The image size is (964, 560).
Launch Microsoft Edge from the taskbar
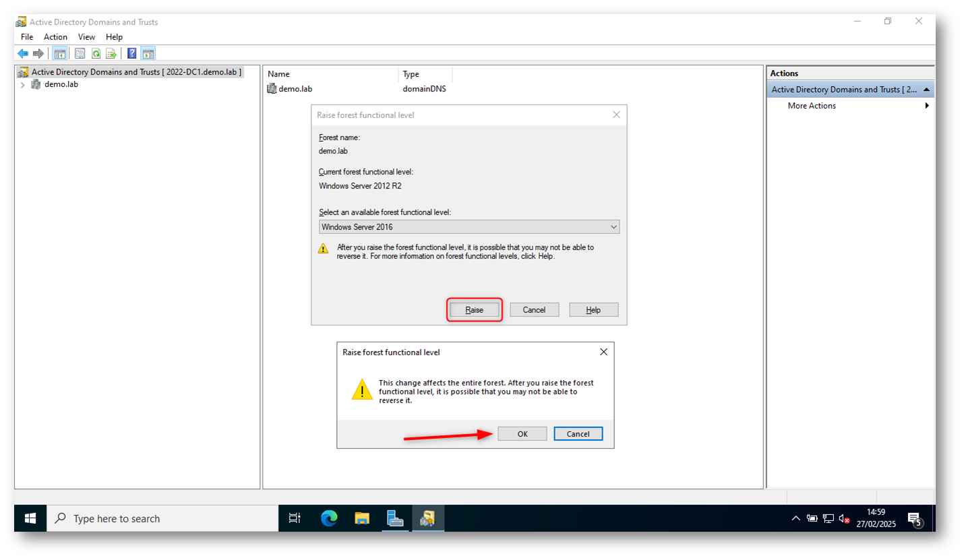pos(330,518)
